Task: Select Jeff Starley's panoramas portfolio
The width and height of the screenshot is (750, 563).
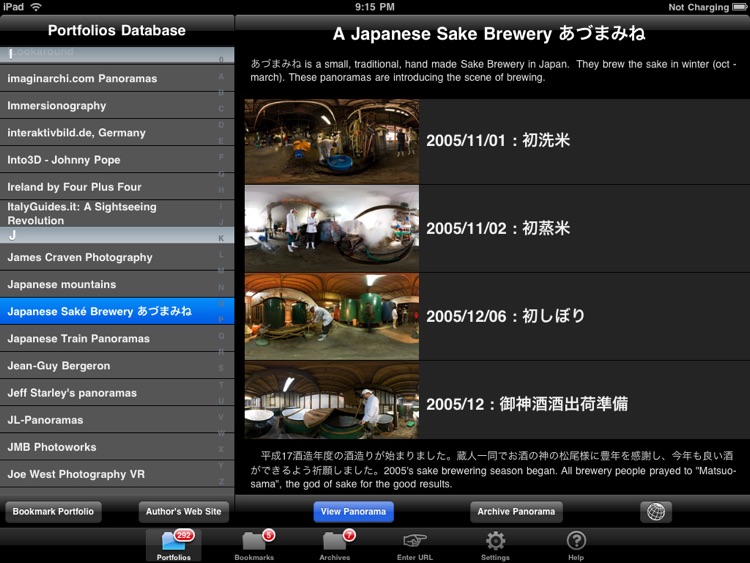Action: pyautogui.click(x=117, y=393)
